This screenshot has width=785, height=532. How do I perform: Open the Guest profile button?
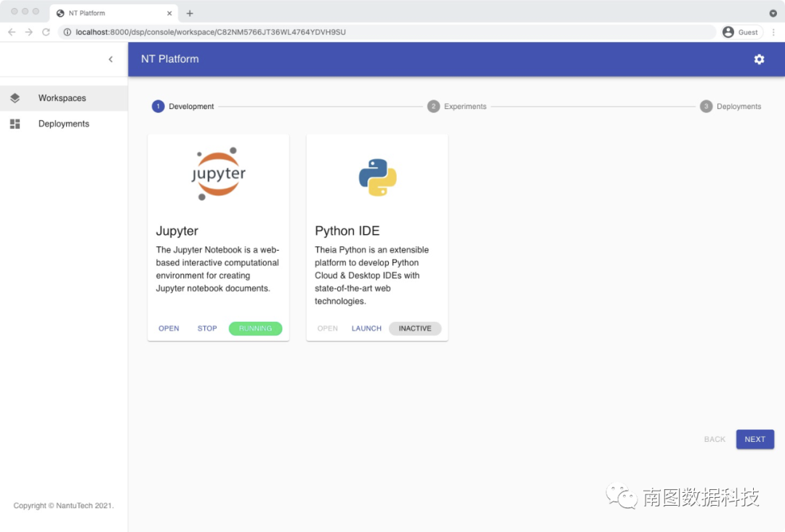tap(741, 32)
